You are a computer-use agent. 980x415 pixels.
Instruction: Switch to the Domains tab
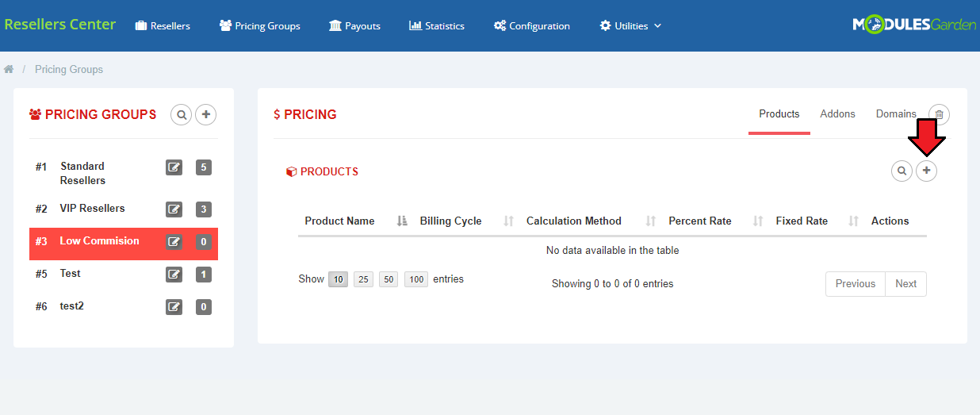click(896, 114)
